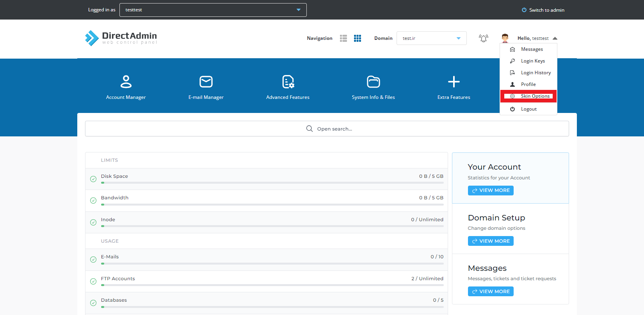The width and height of the screenshot is (644, 315).
Task: Click the Extra Features plus icon
Action: 454,82
